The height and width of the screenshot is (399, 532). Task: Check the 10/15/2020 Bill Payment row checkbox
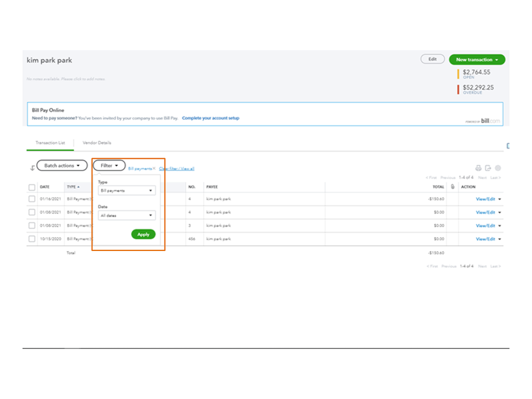[32, 239]
